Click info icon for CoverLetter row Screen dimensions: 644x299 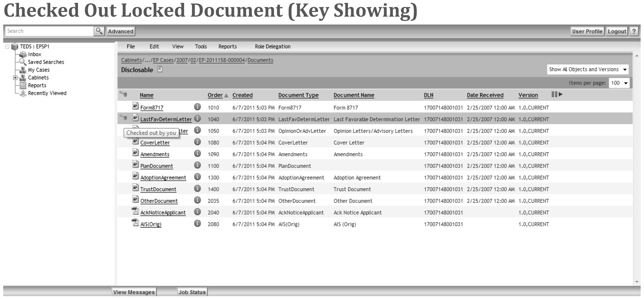coord(197,142)
